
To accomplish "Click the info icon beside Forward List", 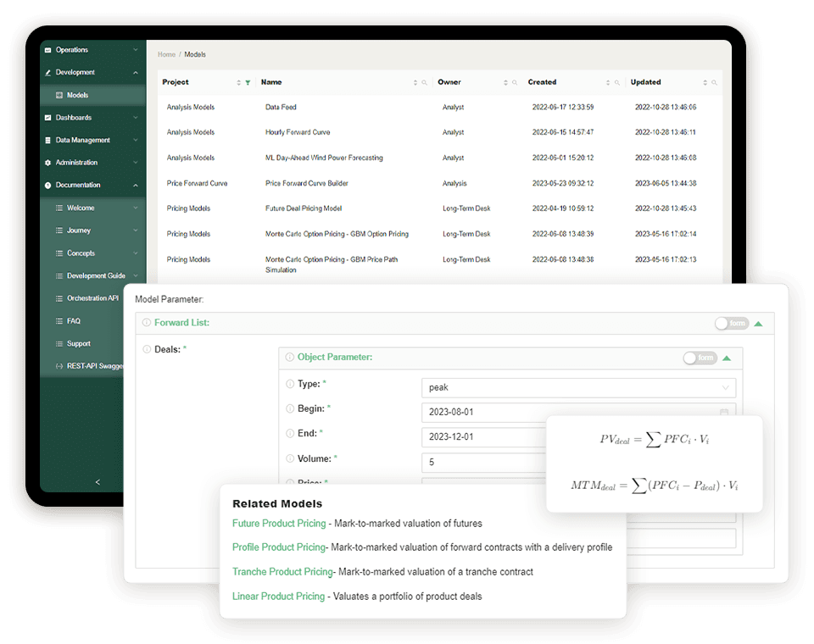I will point(148,324).
